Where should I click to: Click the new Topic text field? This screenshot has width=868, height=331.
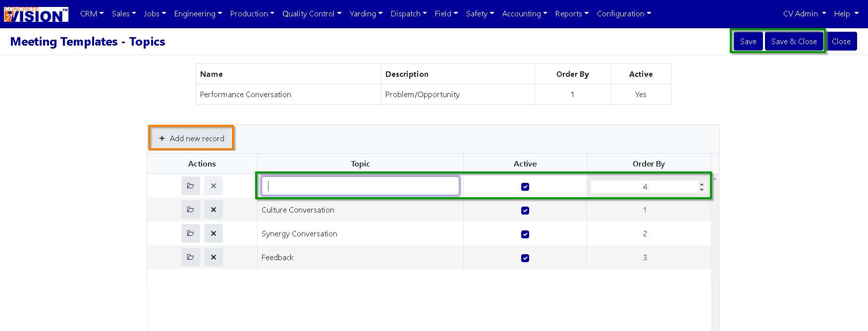click(x=360, y=186)
